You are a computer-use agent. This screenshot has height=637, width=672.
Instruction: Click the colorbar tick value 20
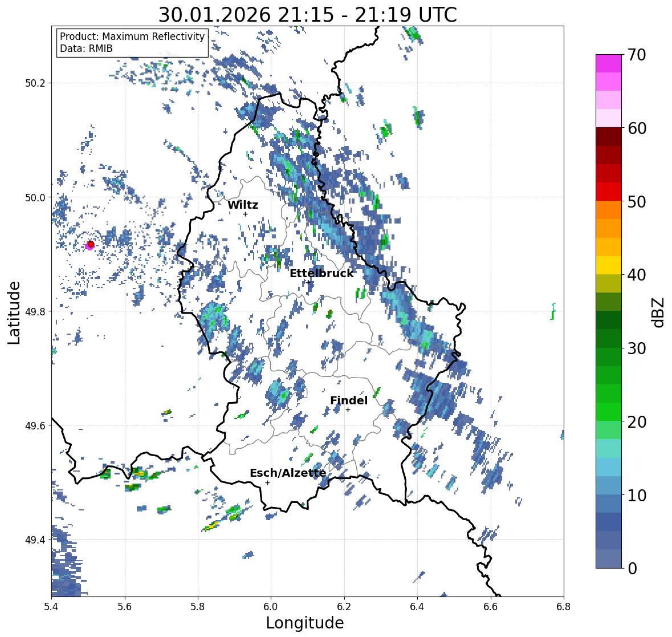coord(637,422)
